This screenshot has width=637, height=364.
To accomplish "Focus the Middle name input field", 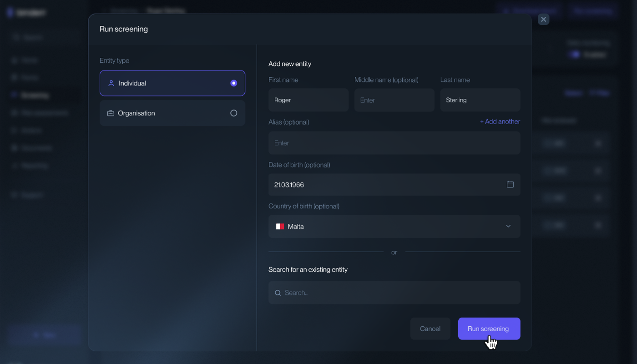I will click(x=394, y=100).
